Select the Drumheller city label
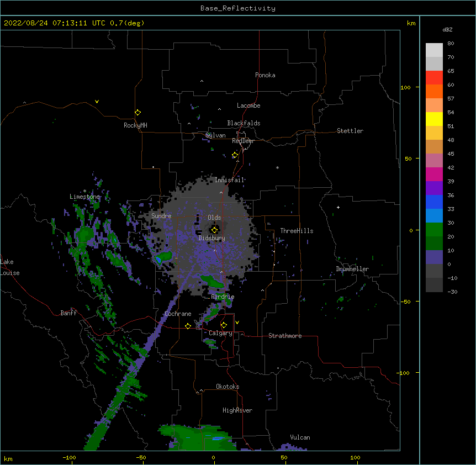The height and width of the screenshot is (465, 476). click(352, 269)
